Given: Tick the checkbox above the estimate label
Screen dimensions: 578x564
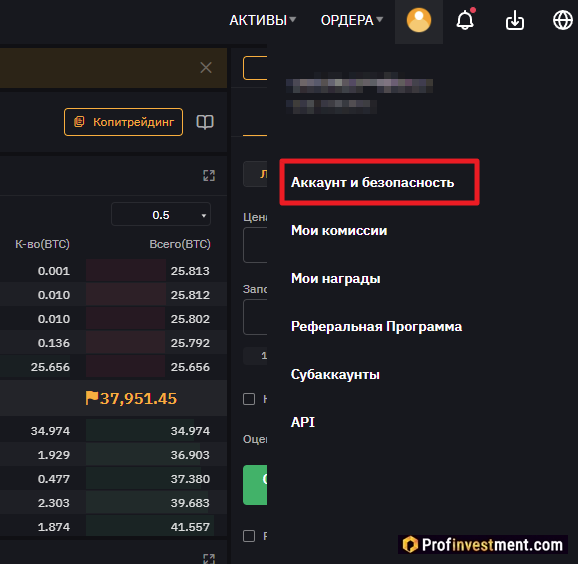Looking at the screenshot, I should (249, 399).
